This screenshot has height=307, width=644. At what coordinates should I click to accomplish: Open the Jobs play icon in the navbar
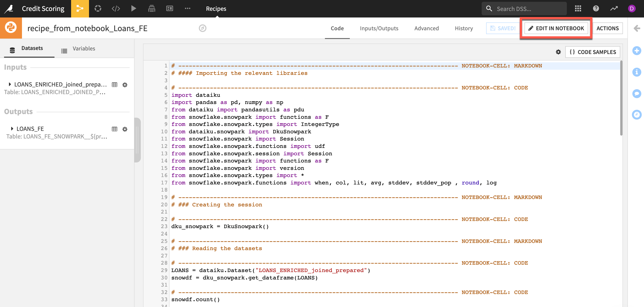coord(134,9)
